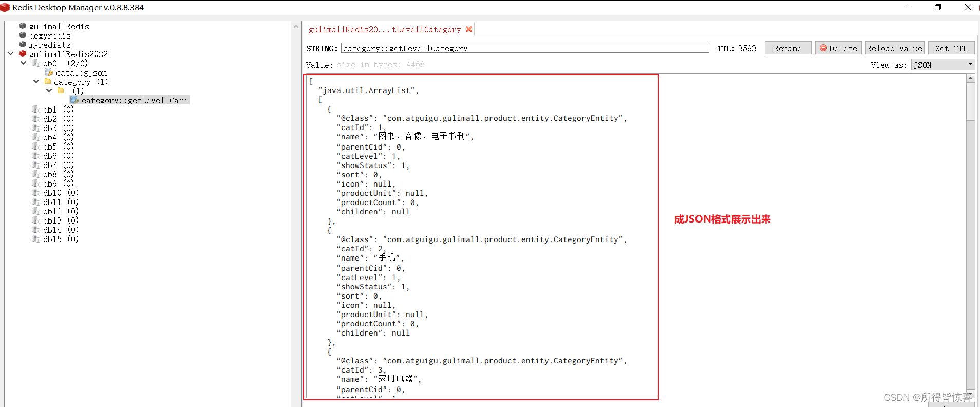This screenshot has width=980, height=407.
Task: Collapse the nested (1) folder node
Action: [49, 90]
